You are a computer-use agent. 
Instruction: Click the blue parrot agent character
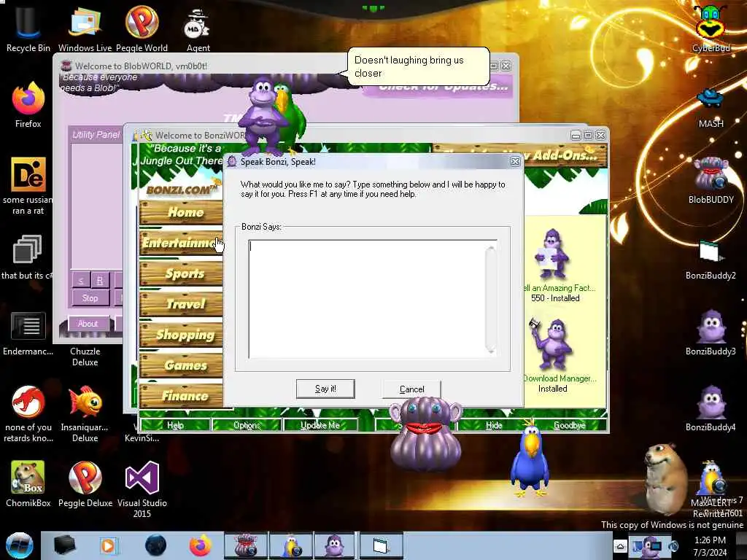530,459
